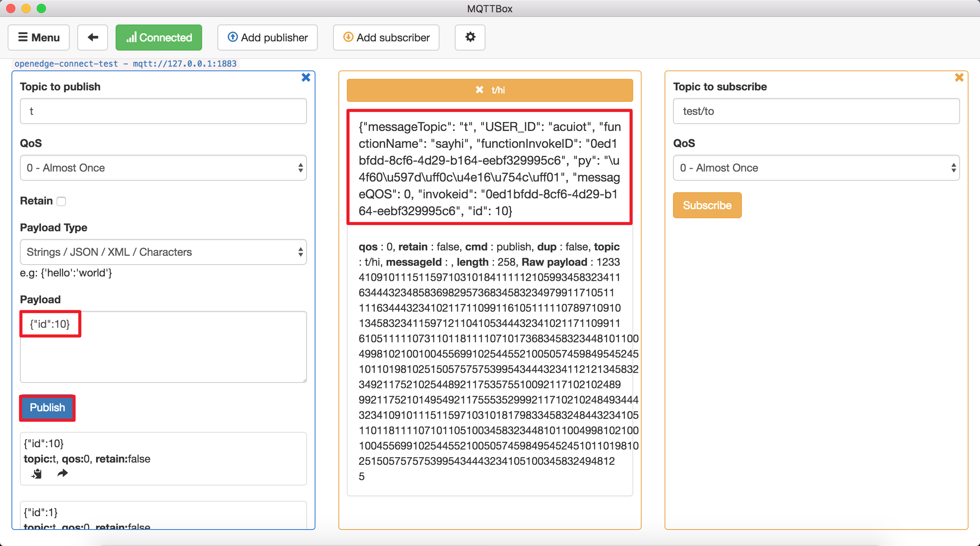Click the copy-to-payload icon under {"id":10}
Screen dimensions: 980x546
pos(37,474)
